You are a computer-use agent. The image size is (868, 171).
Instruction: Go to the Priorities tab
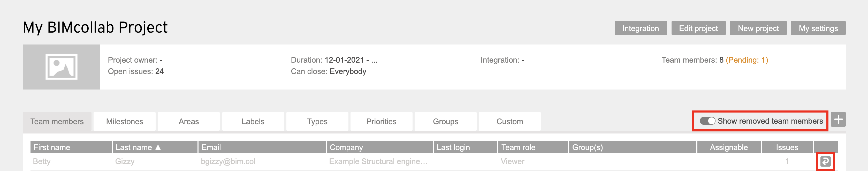381,121
